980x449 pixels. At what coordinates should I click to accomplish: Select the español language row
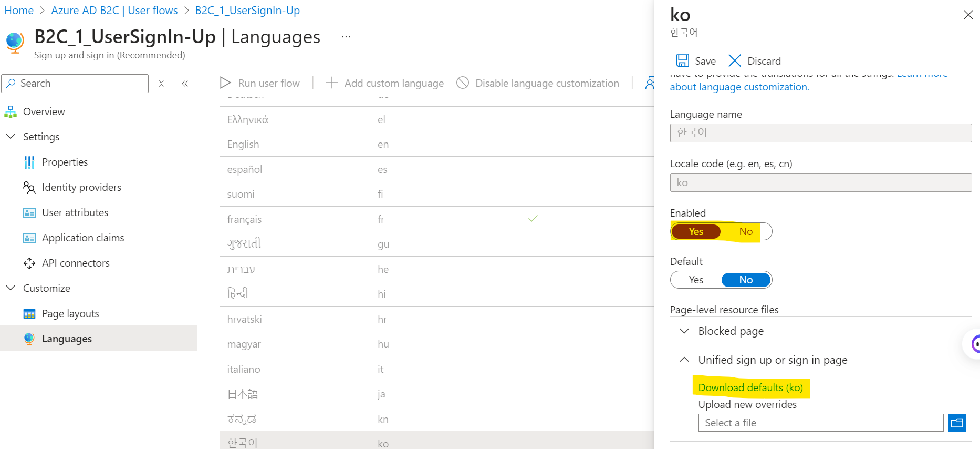437,169
